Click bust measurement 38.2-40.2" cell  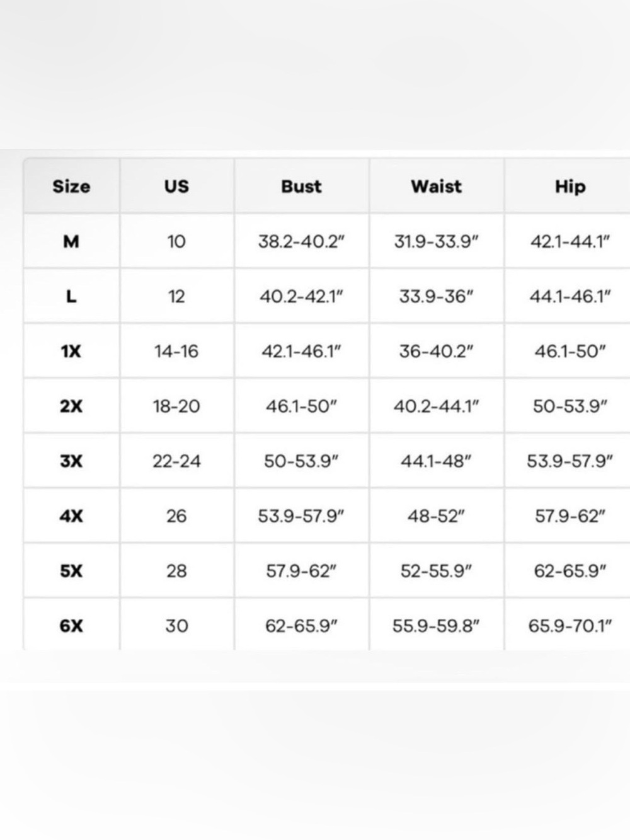click(x=301, y=241)
